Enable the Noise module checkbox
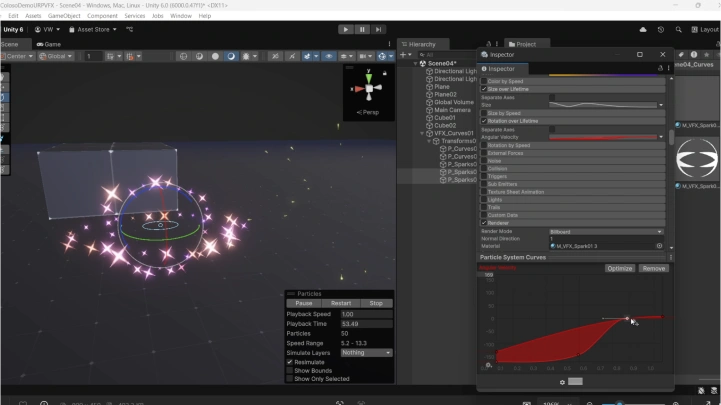The width and height of the screenshot is (721, 405). point(484,161)
